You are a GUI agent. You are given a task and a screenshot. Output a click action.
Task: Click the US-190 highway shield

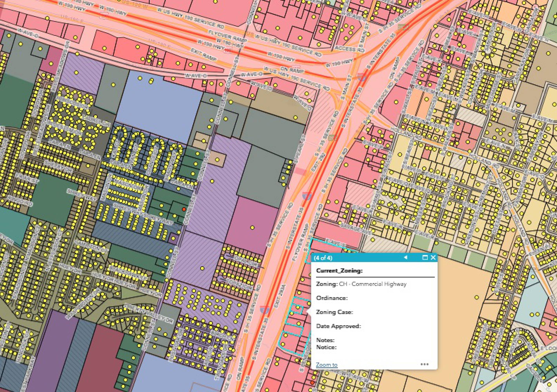(228, 50)
